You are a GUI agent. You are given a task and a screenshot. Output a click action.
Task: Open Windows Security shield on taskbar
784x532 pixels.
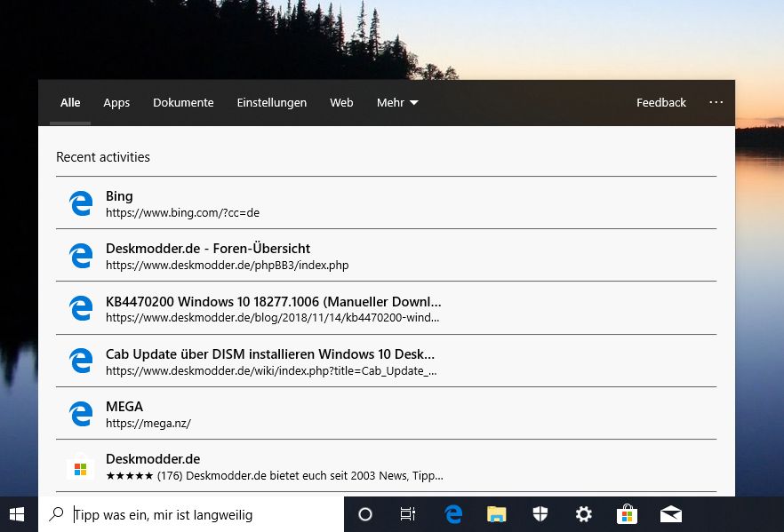click(x=540, y=514)
